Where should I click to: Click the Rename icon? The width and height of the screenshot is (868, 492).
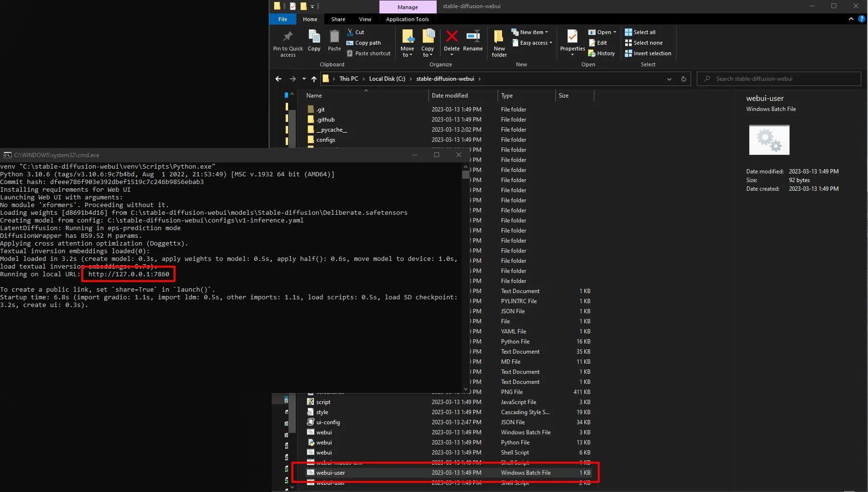(473, 37)
